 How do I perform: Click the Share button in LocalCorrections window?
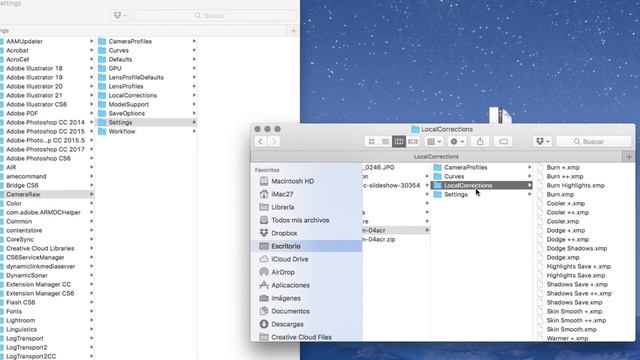pos(480,141)
